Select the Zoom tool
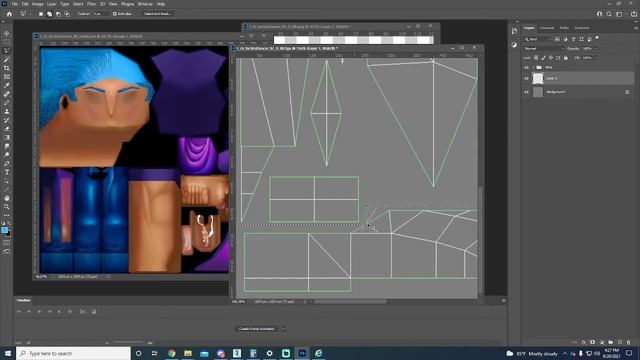 (7, 207)
